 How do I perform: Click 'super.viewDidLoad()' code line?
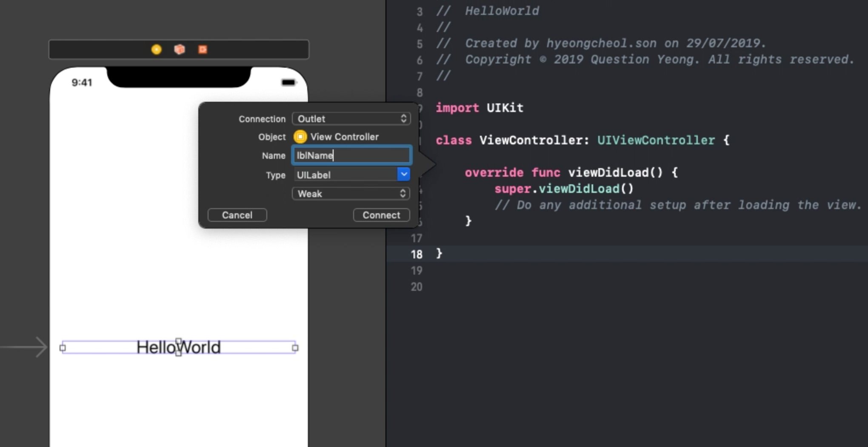[564, 189]
